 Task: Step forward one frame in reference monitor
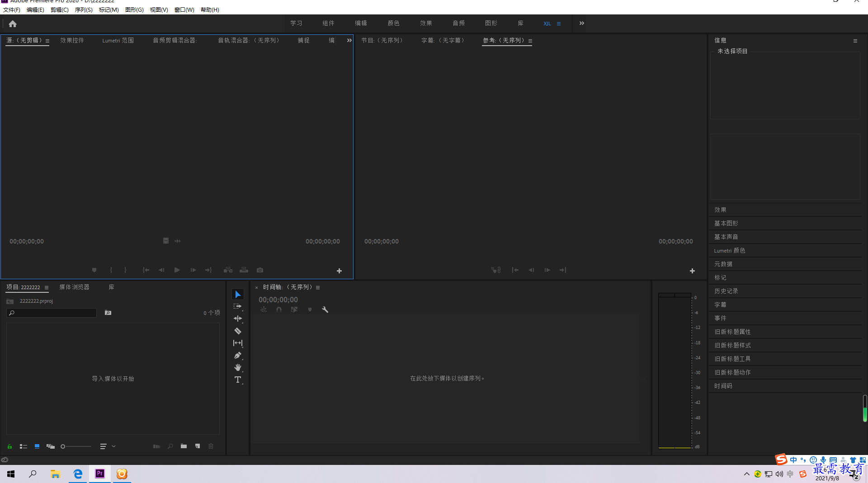click(x=547, y=270)
